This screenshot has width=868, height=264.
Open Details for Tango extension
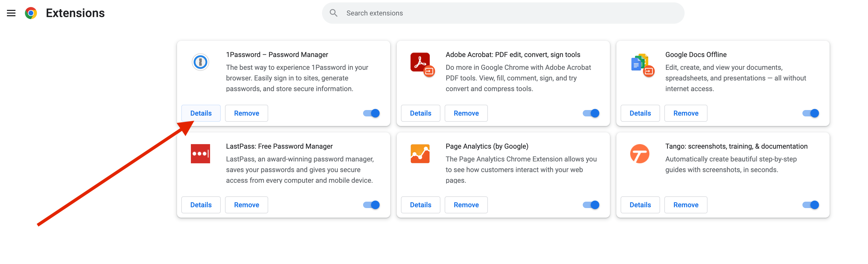coord(640,205)
